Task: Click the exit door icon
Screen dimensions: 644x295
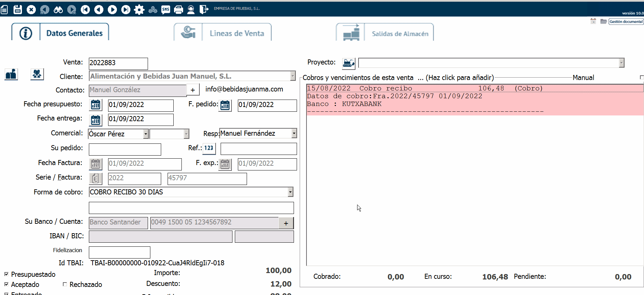Action: pos(204,9)
